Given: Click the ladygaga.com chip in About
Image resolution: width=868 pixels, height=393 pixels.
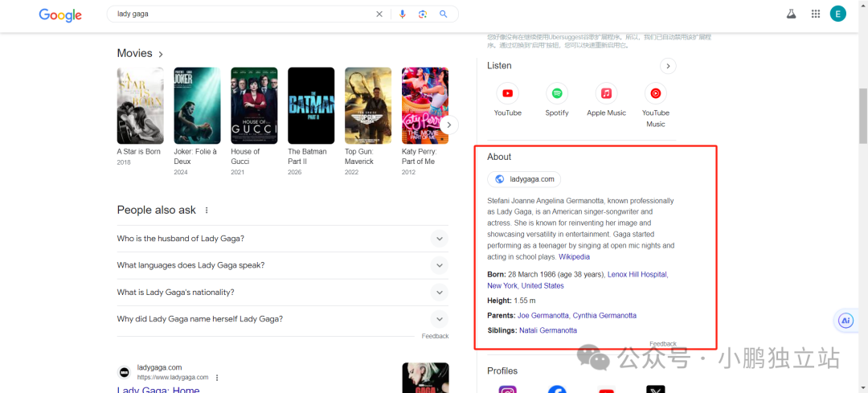Looking at the screenshot, I should 524,179.
